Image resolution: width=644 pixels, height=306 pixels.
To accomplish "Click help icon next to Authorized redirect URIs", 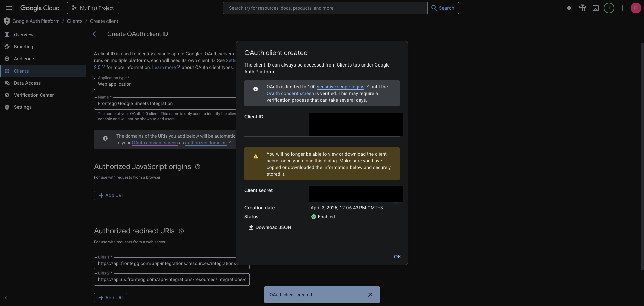I will click(181, 231).
